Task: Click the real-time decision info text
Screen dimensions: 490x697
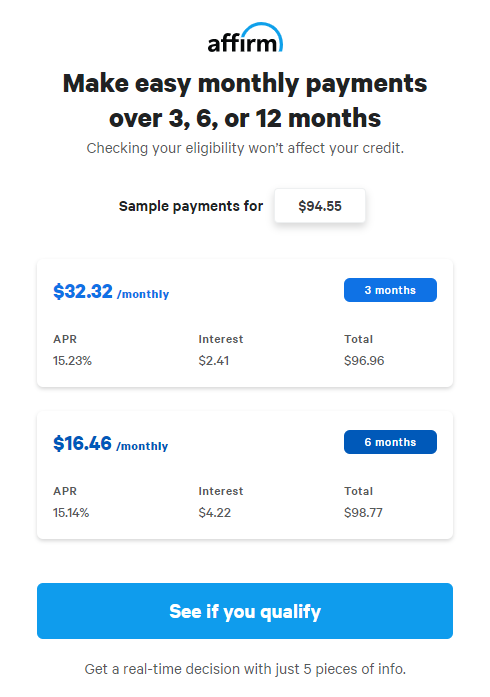Action: [x=245, y=669]
